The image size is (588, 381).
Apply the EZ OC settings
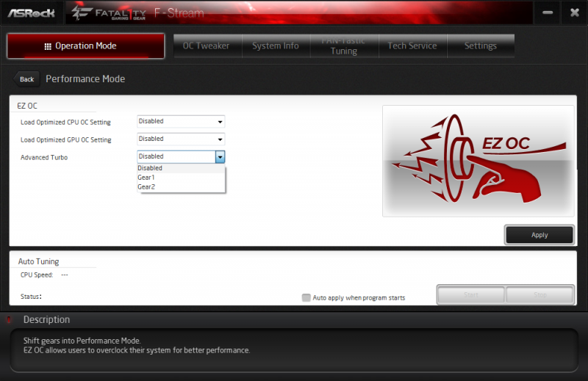point(539,235)
